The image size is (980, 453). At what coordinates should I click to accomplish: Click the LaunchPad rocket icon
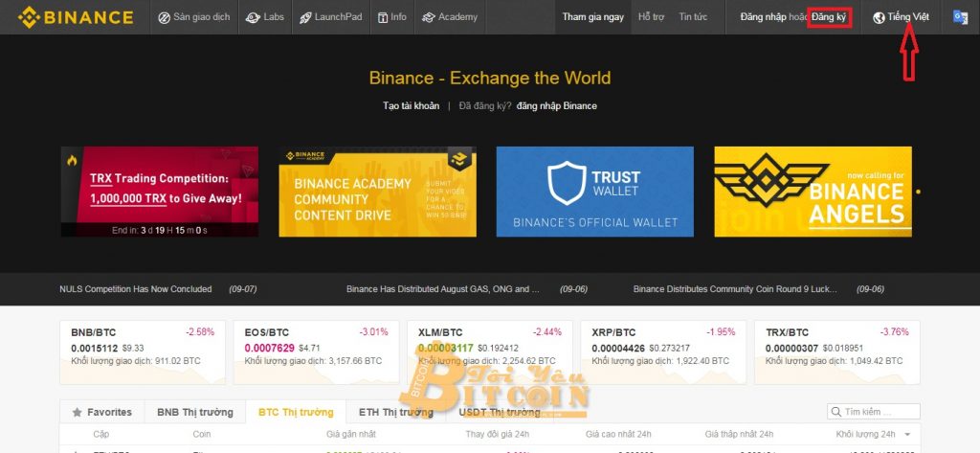pyautogui.click(x=305, y=17)
